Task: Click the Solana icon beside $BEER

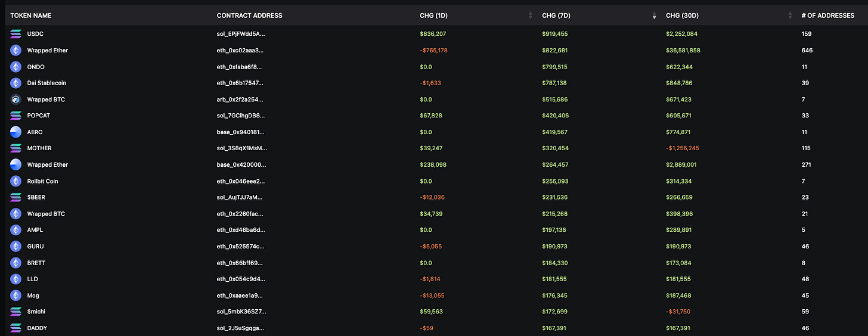Action: tap(15, 197)
